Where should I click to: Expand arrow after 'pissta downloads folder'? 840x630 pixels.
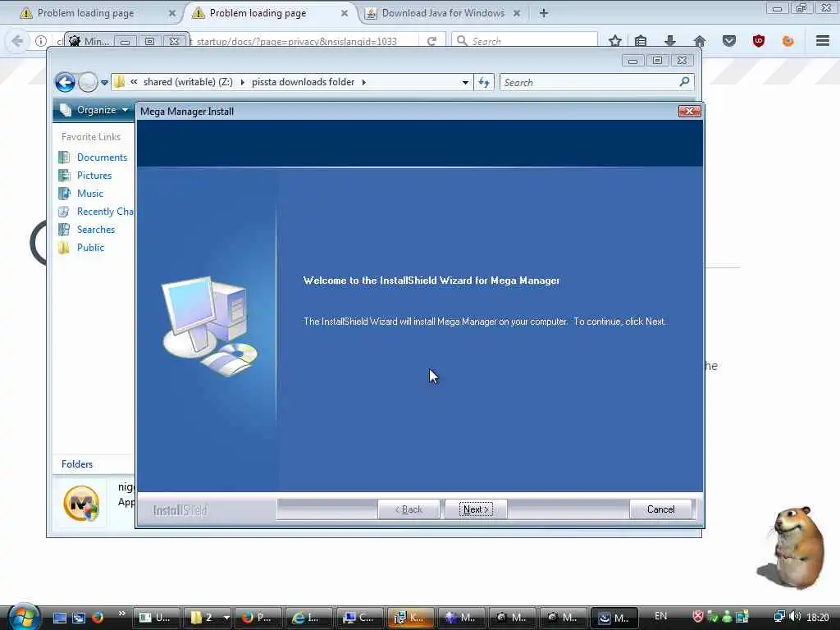363,82
